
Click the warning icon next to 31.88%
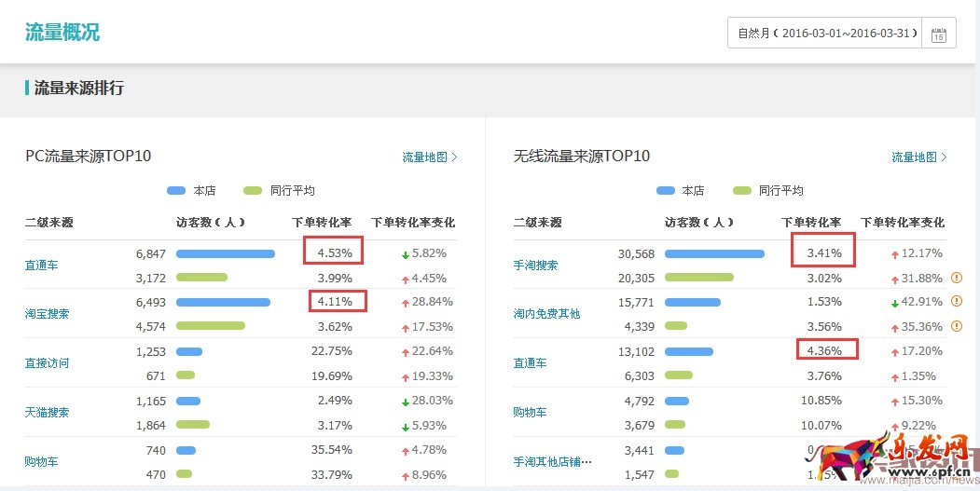point(956,278)
